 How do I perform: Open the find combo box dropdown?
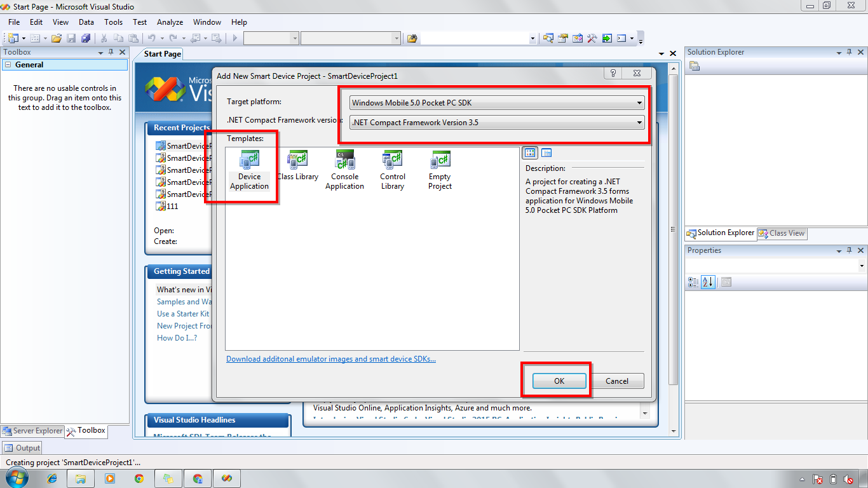(x=532, y=38)
